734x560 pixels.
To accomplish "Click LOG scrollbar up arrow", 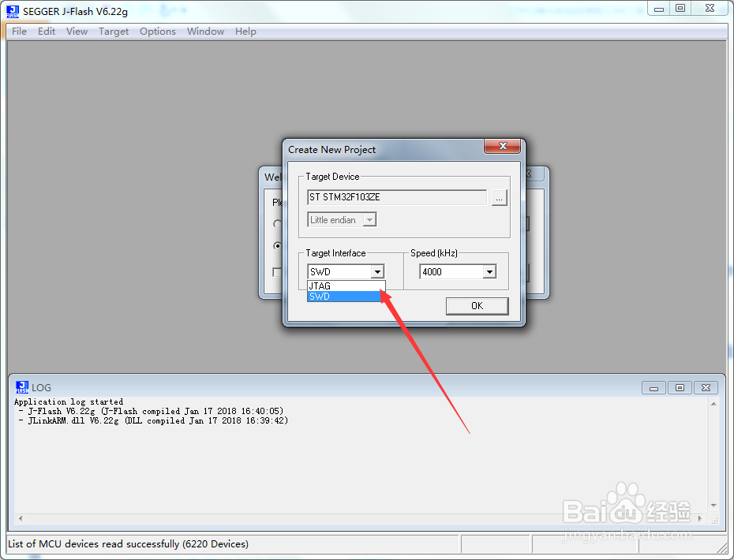I will (x=713, y=404).
